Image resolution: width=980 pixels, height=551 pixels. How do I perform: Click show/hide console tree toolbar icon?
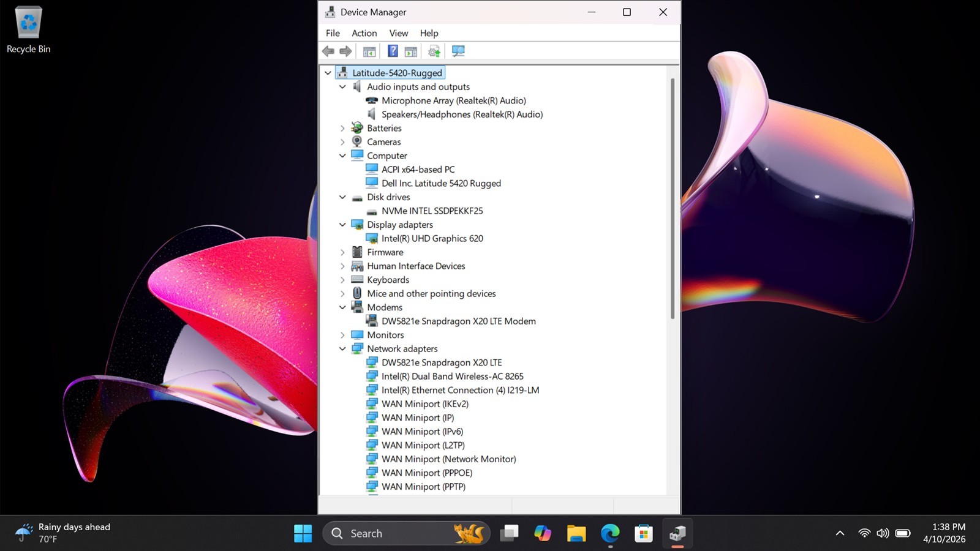point(369,51)
